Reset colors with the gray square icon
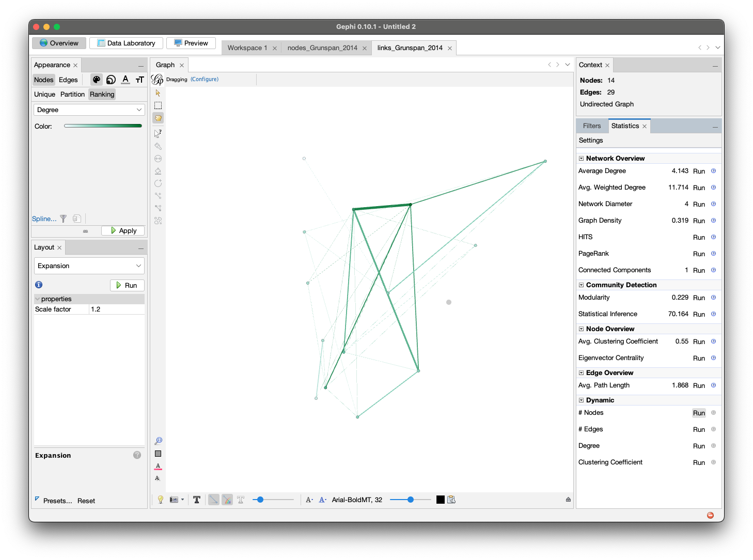The image size is (753, 560). pos(158,454)
